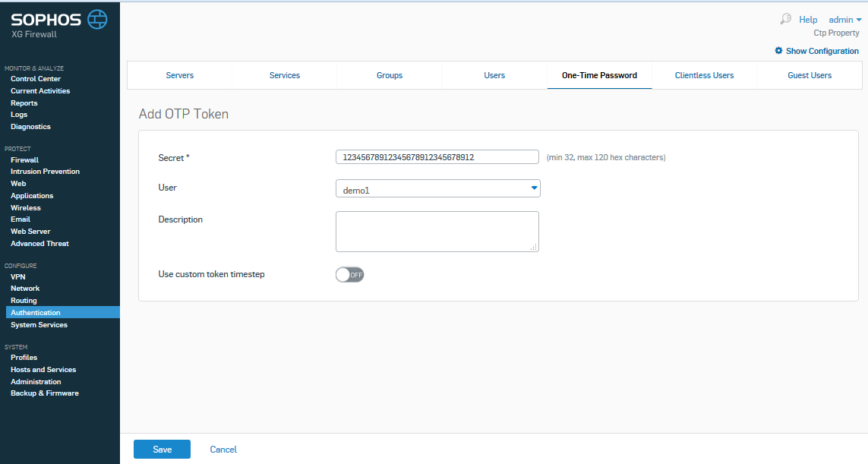Click the search magnifier icon near Help
The width and height of the screenshot is (868, 464).
(x=786, y=19)
